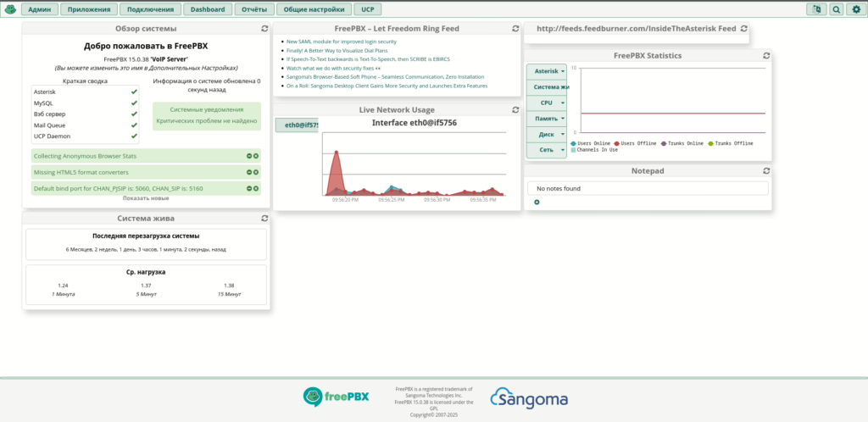Dismiss Default bind port notice with x icon

[256, 188]
